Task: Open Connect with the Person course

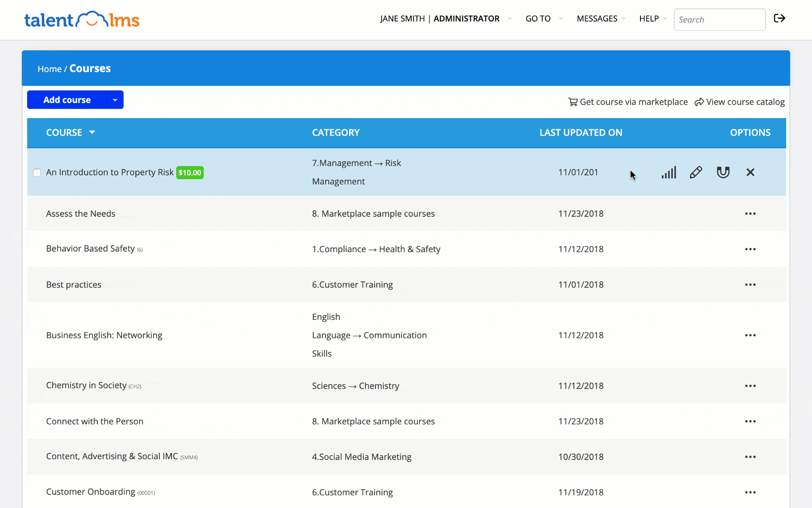Action: pos(94,421)
